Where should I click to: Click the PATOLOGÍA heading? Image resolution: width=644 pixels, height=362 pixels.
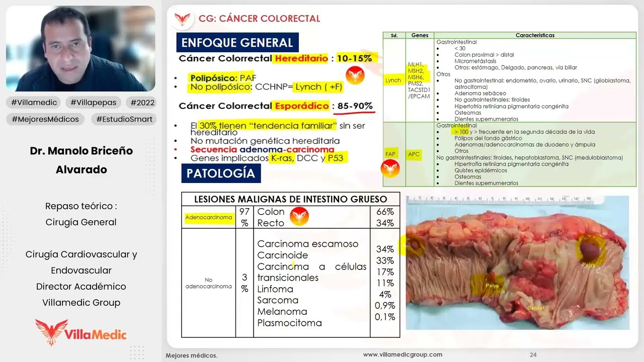[x=221, y=174]
